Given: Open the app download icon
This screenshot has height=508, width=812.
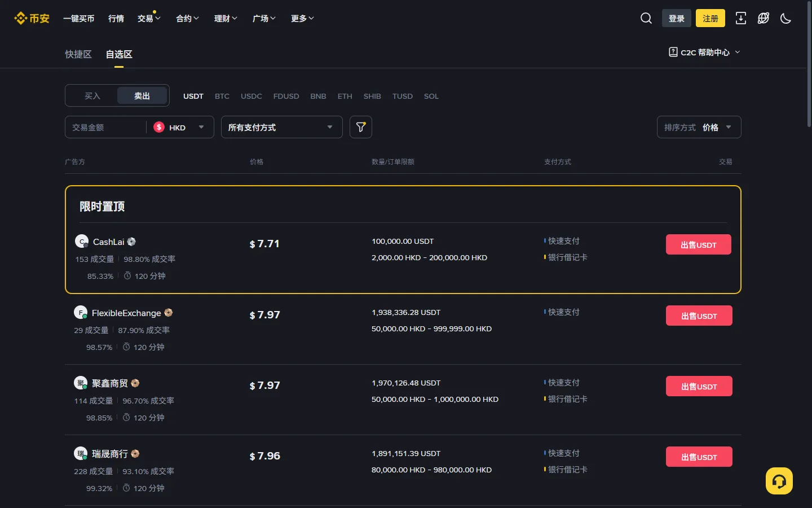Looking at the screenshot, I should 741,19.
